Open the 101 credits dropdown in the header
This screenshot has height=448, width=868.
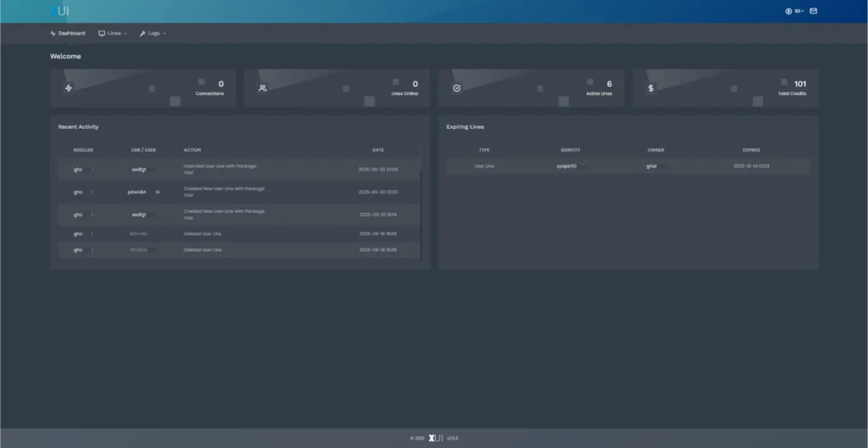(794, 11)
